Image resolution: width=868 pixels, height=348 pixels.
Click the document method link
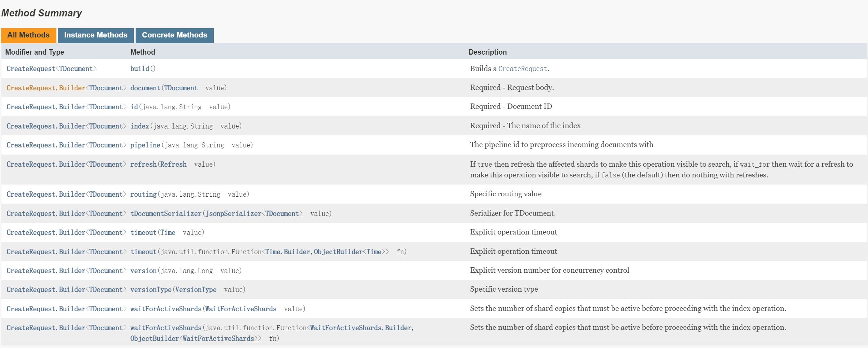[x=145, y=88]
